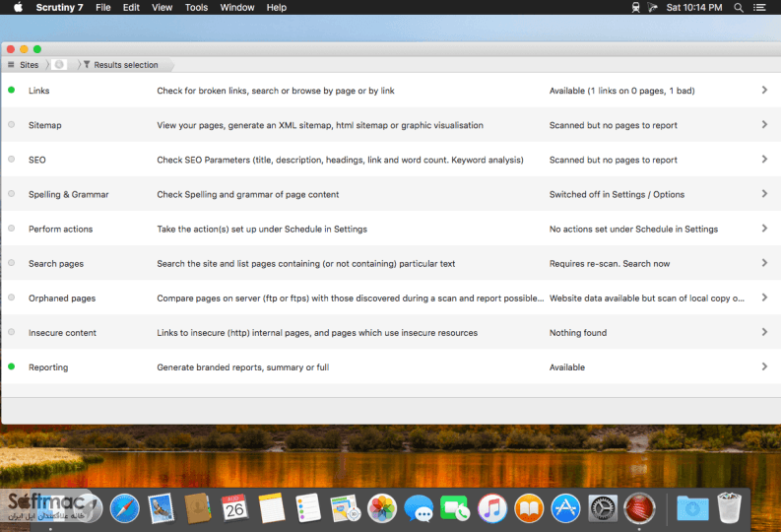Expand the Spelling & Grammar row chevron
This screenshot has width=781, height=532.
[x=764, y=193]
